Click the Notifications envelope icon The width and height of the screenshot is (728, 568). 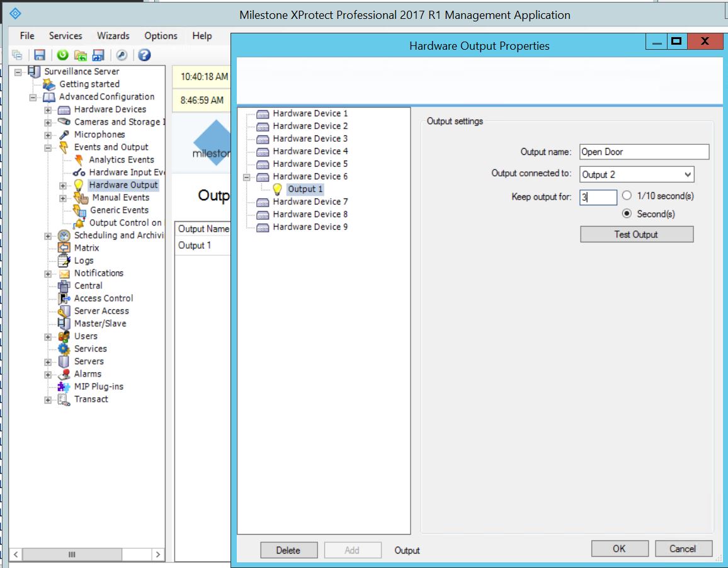(64, 273)
